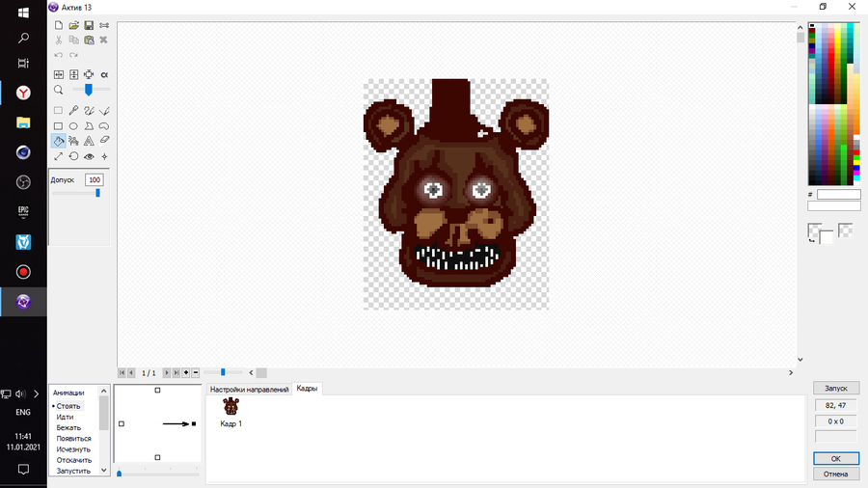The height and width of the screenshot is (488, 868).
Task: Select the Отскочить animation
Action: point(73,460)
